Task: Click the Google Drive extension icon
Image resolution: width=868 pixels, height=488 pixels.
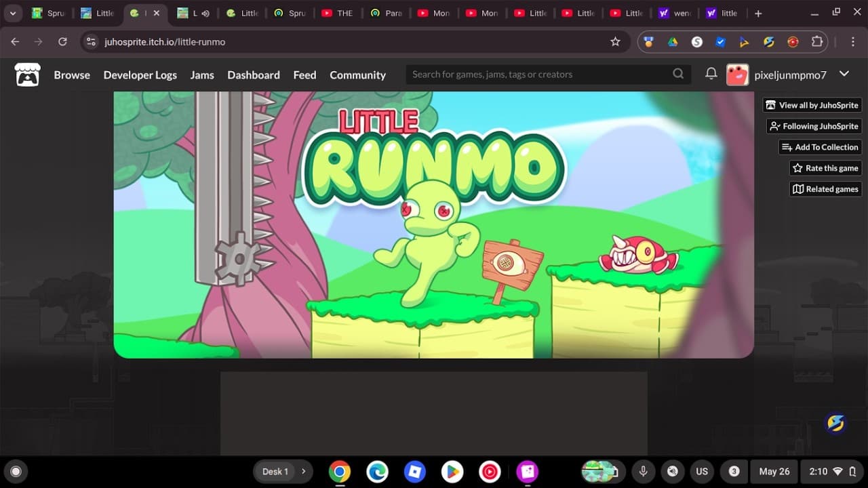Action: [x=673, y=41]
